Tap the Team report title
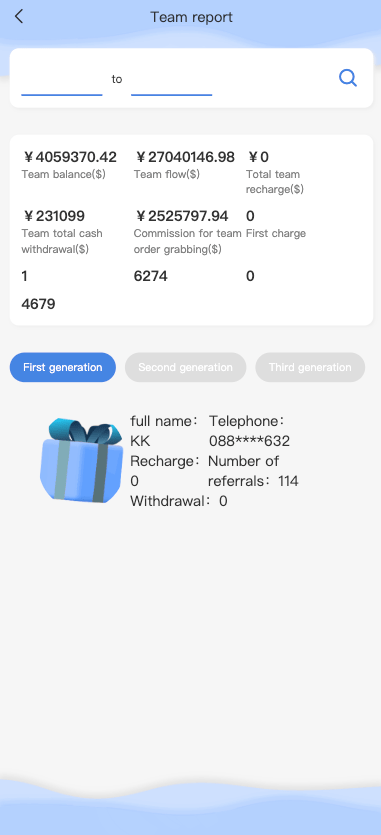This screenshot has height=835, width=381. 191,17
